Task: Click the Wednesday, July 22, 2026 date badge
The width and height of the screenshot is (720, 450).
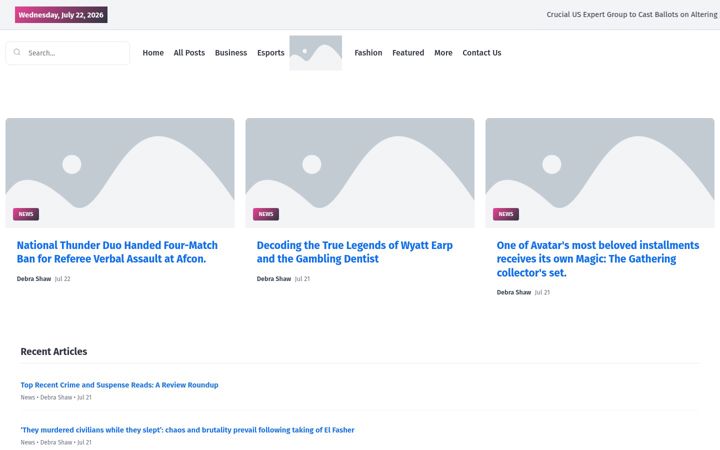Action: 61,15
